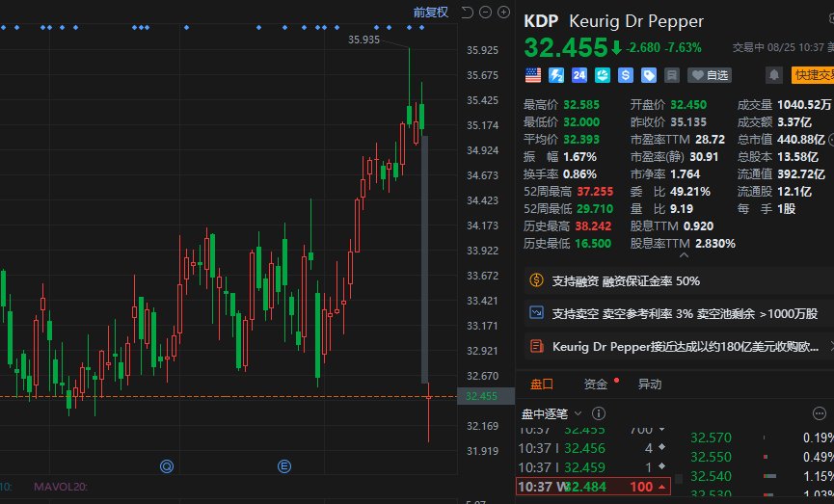Image resolution: width=834 pixels, height=504 pixels.
Task: Click the -7.63% percentage change
Action: tap(683, 47)
